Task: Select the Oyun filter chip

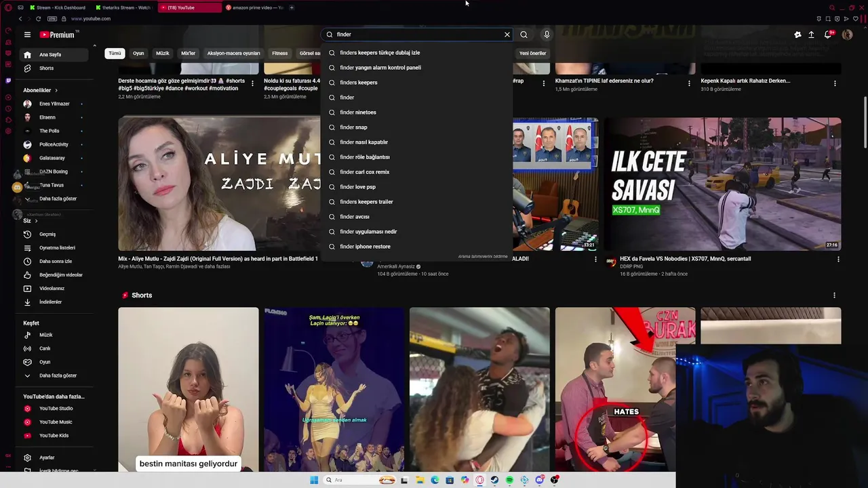Action: (138, 53)
